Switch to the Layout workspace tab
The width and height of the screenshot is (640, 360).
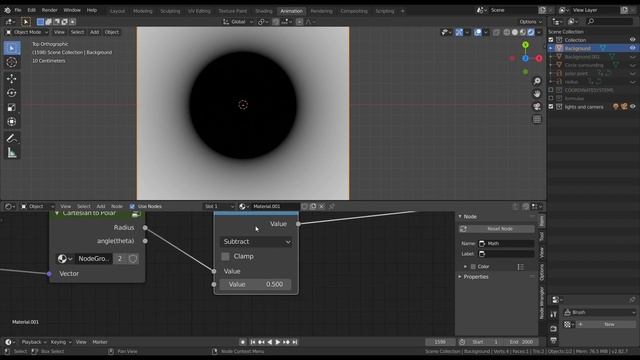click(118, 11)
